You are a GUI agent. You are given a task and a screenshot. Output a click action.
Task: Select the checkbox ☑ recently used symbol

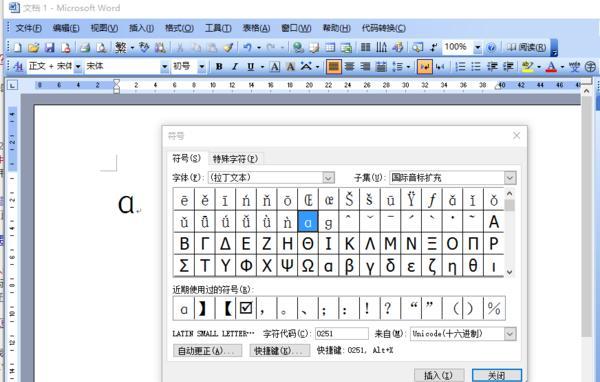pos(246,308)
